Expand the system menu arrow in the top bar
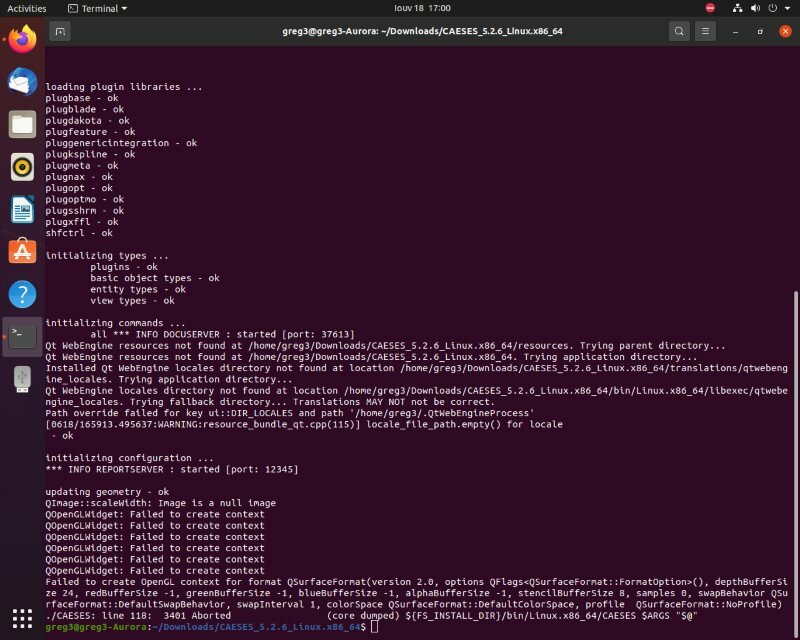The image size is (800, 640). [x=787, y=8]
